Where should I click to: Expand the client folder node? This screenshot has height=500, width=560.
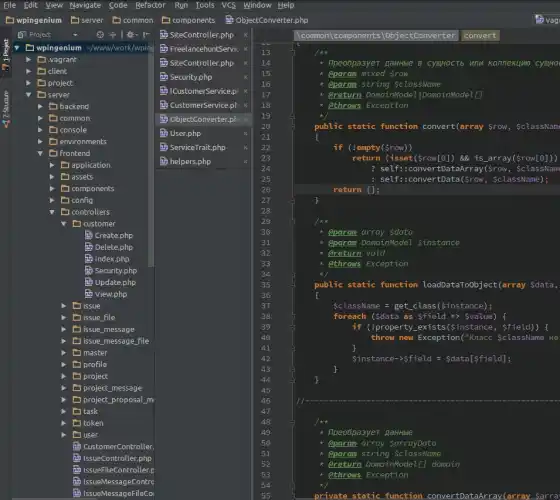coord(29,71)
